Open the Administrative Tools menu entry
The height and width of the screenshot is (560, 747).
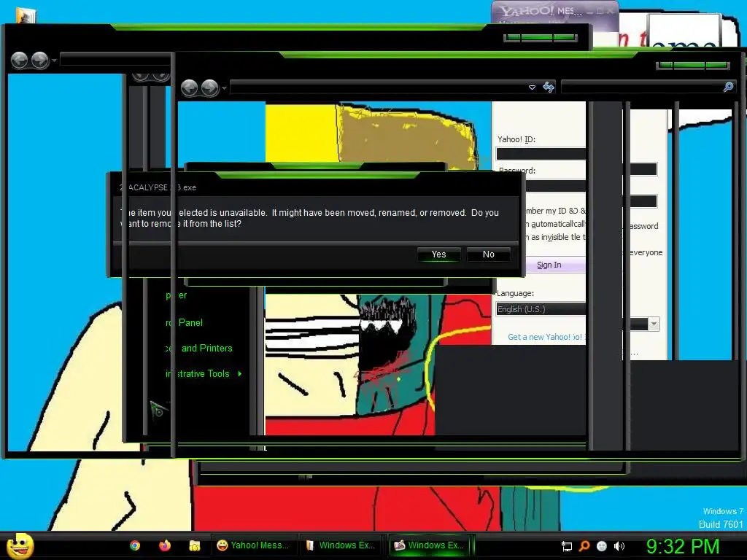198,374
